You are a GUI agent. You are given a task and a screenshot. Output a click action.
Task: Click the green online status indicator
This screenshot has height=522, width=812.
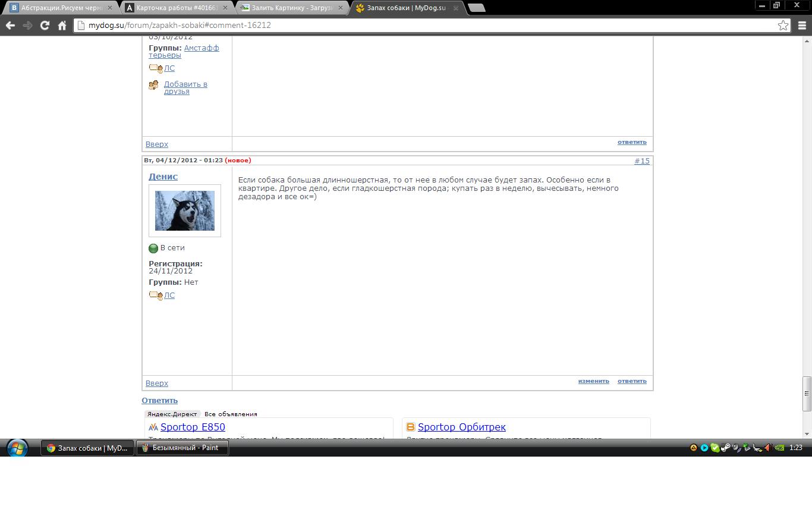[x=153, y=249]
